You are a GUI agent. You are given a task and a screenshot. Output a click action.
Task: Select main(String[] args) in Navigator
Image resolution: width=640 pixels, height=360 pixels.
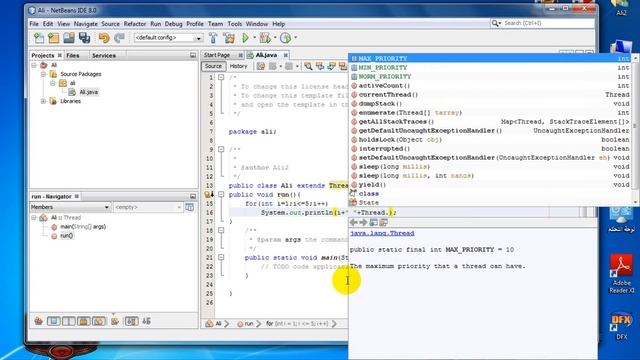pos(83,227)
